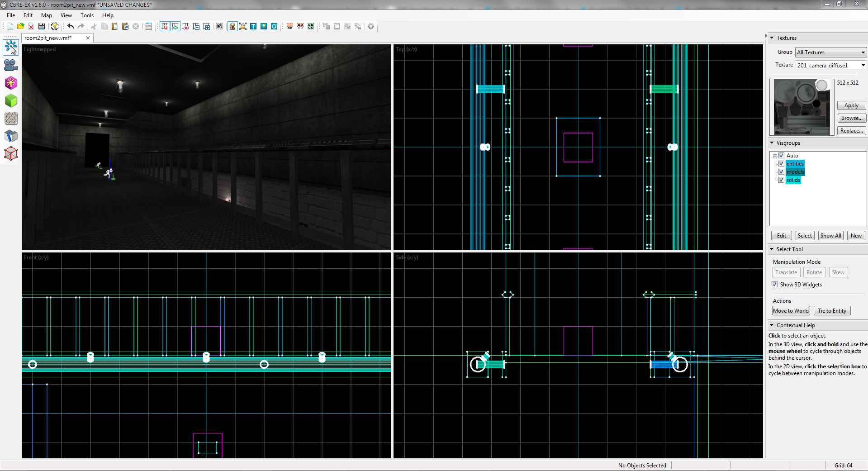This screenshot has height=471, width=868.
Task: Click the Undo arrow icon
Action: pos(71,26)
